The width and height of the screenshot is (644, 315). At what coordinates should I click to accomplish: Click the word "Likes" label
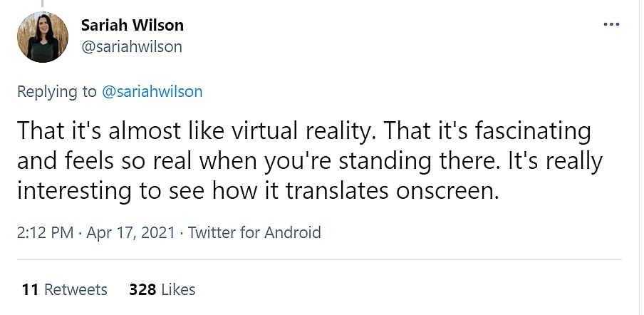[178, 289]
